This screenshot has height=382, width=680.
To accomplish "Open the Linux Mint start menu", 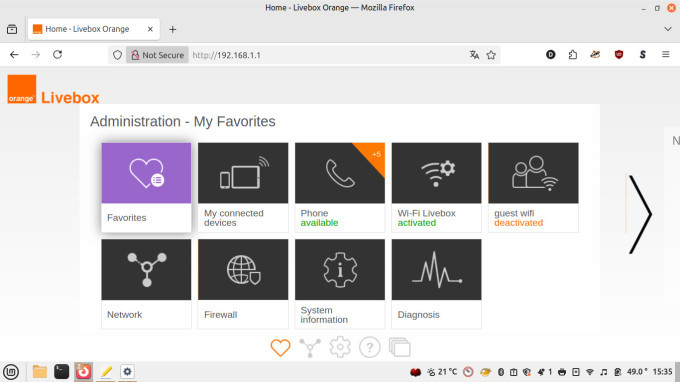I will (11, 372).
